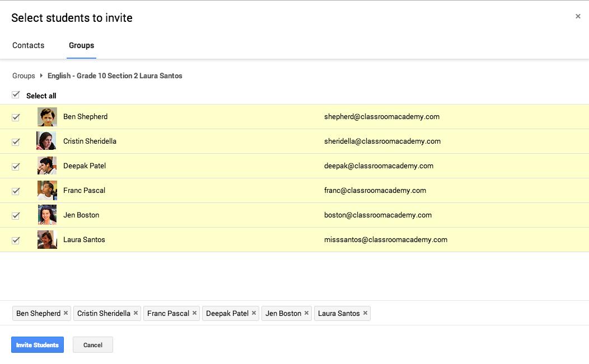589x364 pixels.
Task: Remove Ben Shepherd chip from selection
Action: [66, 313]
